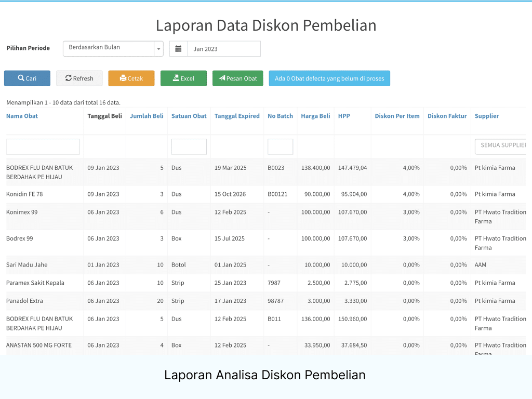This screenshot has height=399, width=532.
Task: Click the Botol unit cell
Action: pyautogui.click(x=179, y=265)
